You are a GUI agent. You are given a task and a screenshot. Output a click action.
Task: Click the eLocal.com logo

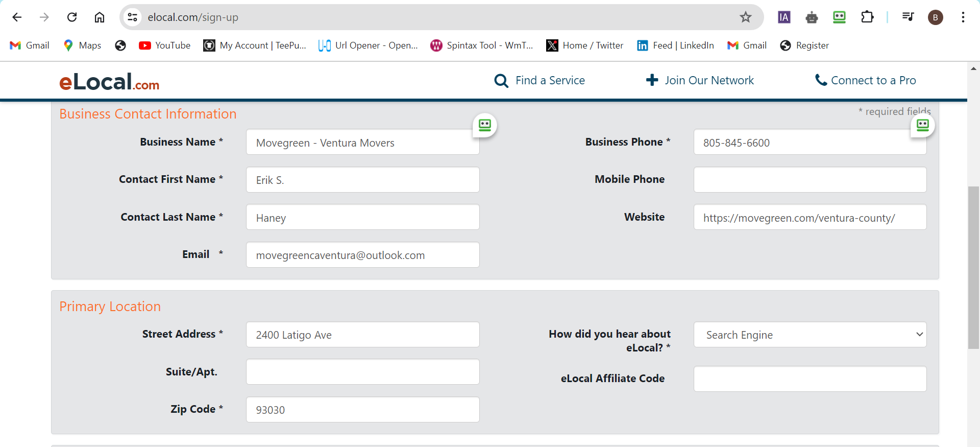(x=109, y=82)
